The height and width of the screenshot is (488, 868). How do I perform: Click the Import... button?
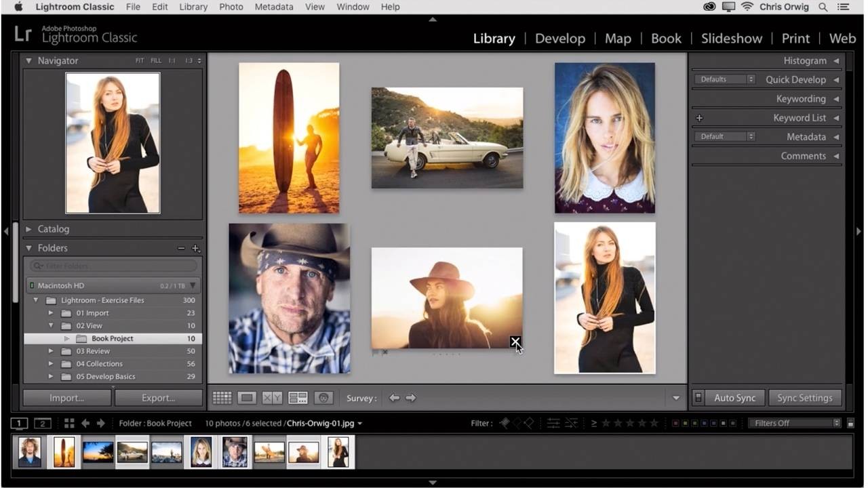(66, 398)
